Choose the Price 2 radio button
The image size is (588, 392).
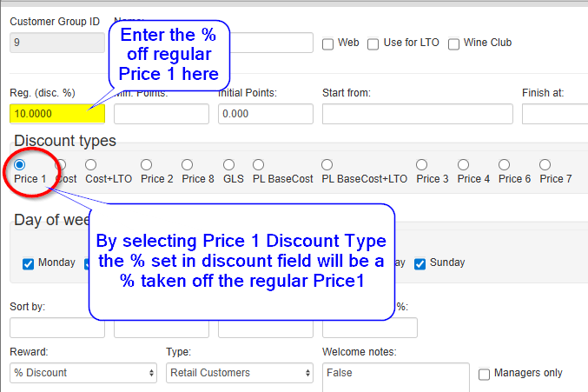pyautogui.click(x=146, y=164)
